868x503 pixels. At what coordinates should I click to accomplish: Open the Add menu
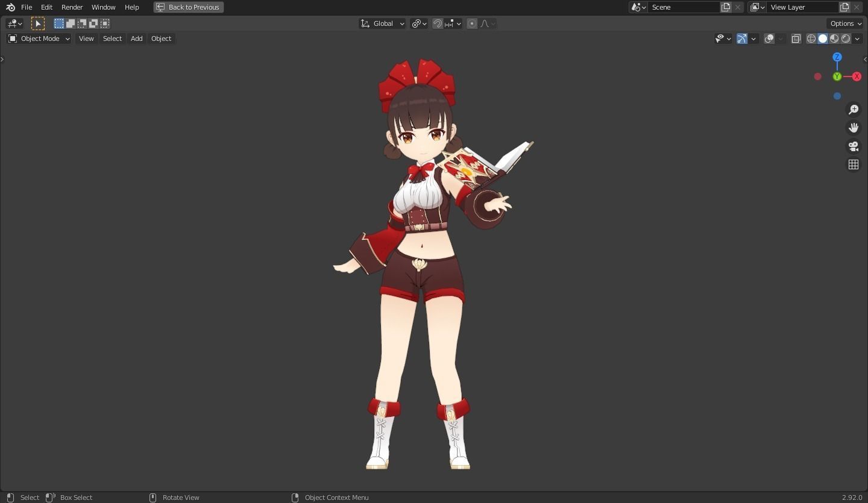coord(136,39)
